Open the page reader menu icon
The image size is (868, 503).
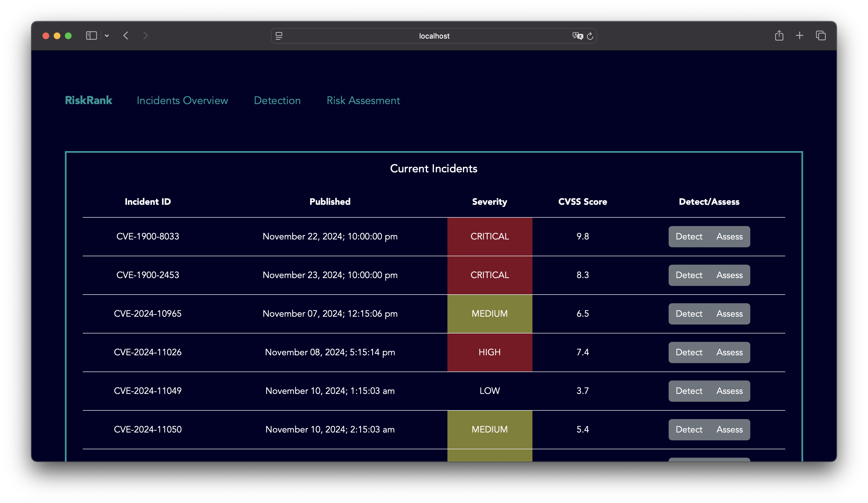point(279,36)
